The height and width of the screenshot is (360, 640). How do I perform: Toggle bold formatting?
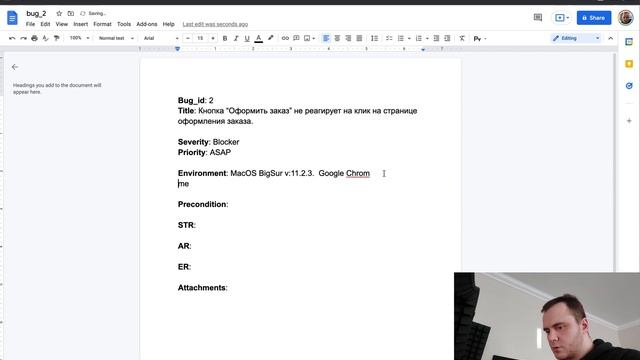click(x=224, y=38)
